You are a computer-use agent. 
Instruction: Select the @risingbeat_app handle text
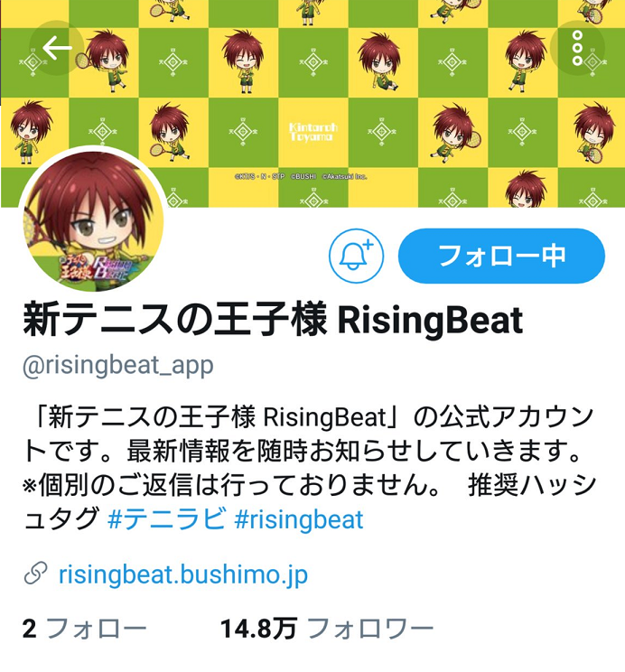[x=118, y=366]
